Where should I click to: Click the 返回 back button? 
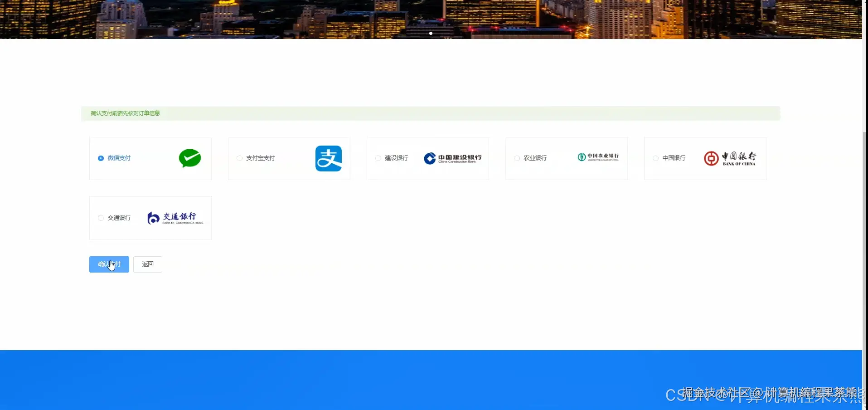(147, 264)
